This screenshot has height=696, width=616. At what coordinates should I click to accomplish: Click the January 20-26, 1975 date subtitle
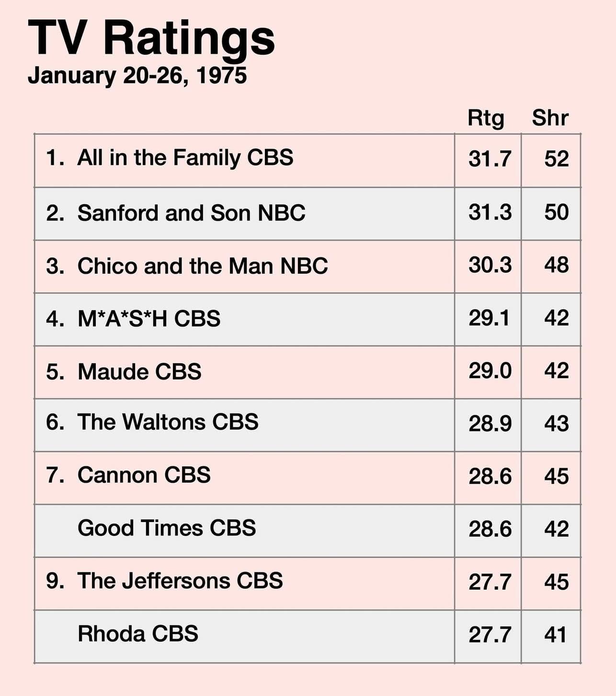click(137, 76)
